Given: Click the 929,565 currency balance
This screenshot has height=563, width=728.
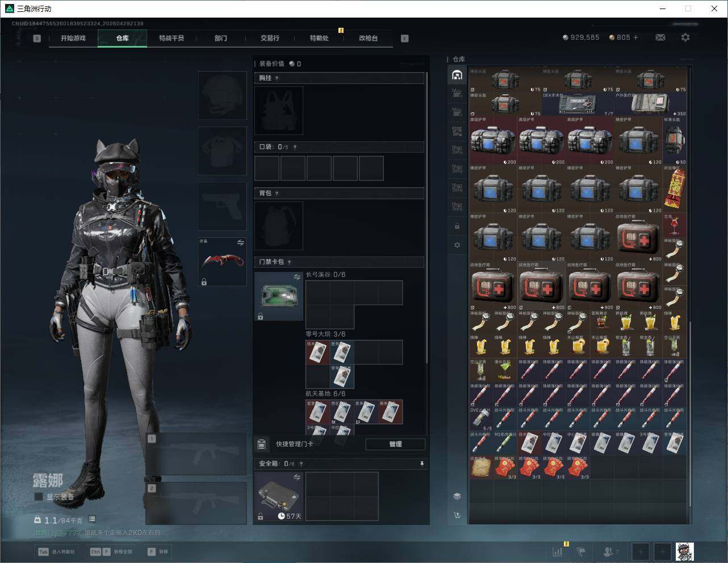Looking at the screenshot, I should point(581,37).
